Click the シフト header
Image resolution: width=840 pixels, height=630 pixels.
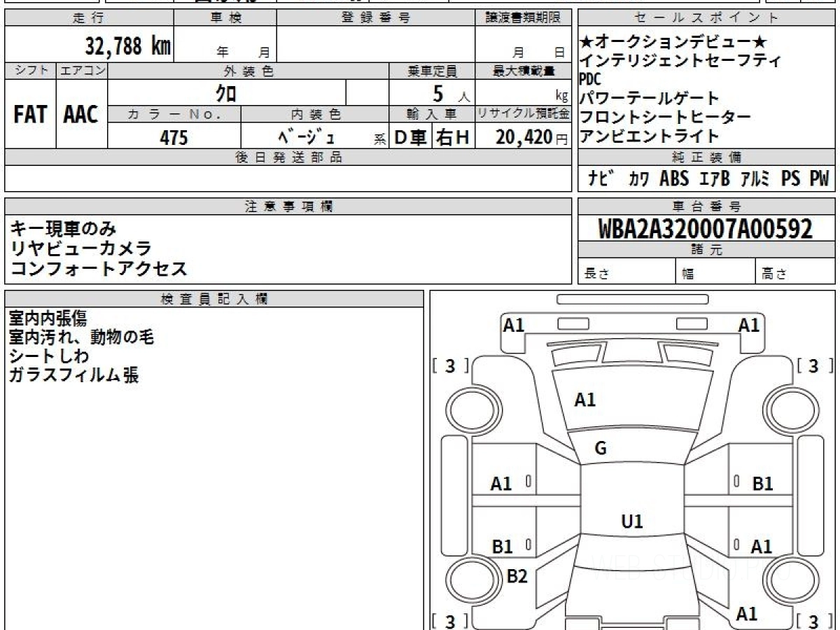(x=30, y=70)
